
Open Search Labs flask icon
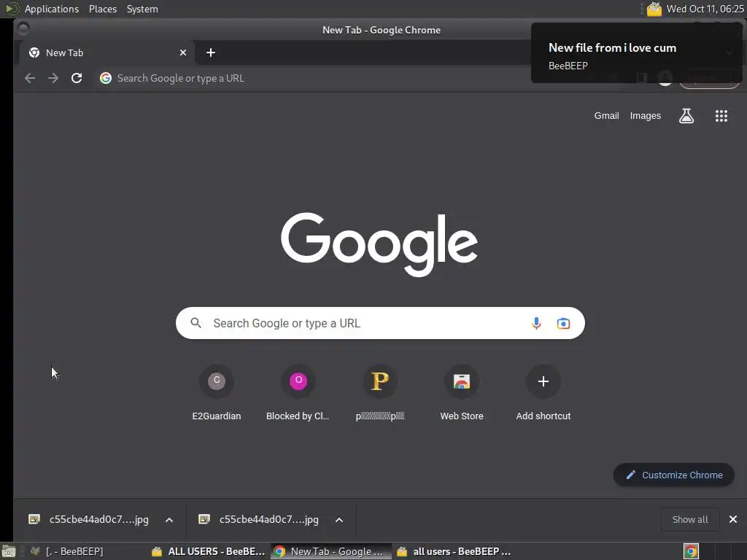coord(686,116)
